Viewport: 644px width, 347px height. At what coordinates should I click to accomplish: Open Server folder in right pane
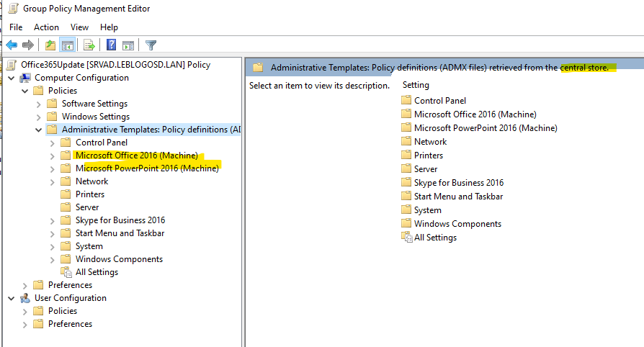(426, 168)
